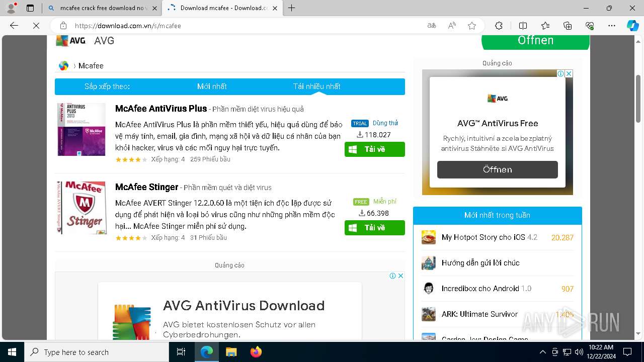Open Edge settings and more menu
Viewport: 644px width, 362px height.
click(x=612, y=26)
